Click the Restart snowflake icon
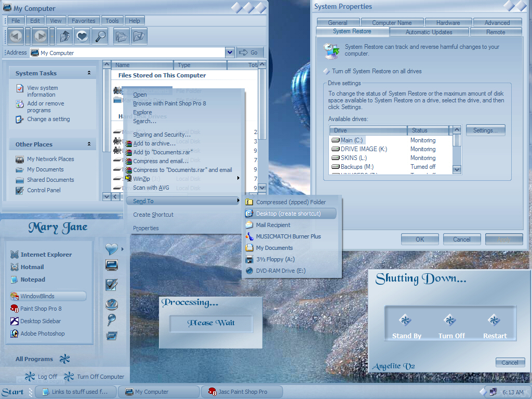Viewport: 532px width, 399px height. 494,320
